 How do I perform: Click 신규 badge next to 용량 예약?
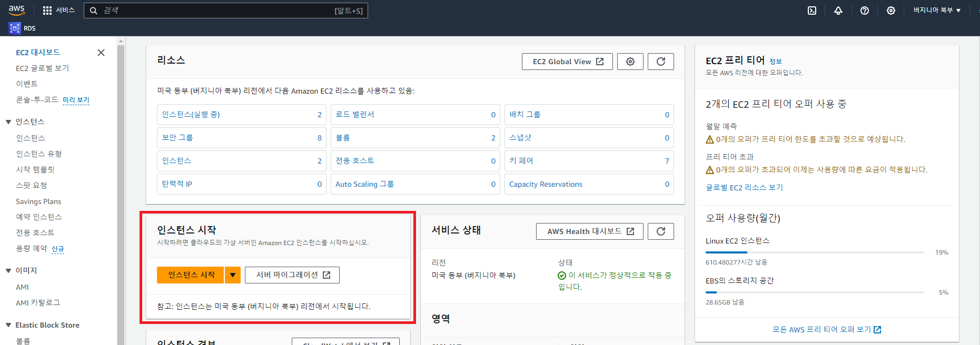(x=58, y=249)
